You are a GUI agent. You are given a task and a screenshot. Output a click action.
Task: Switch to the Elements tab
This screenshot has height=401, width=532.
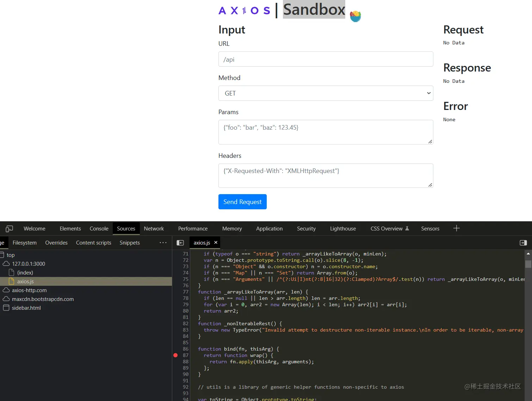coord(70,228)
